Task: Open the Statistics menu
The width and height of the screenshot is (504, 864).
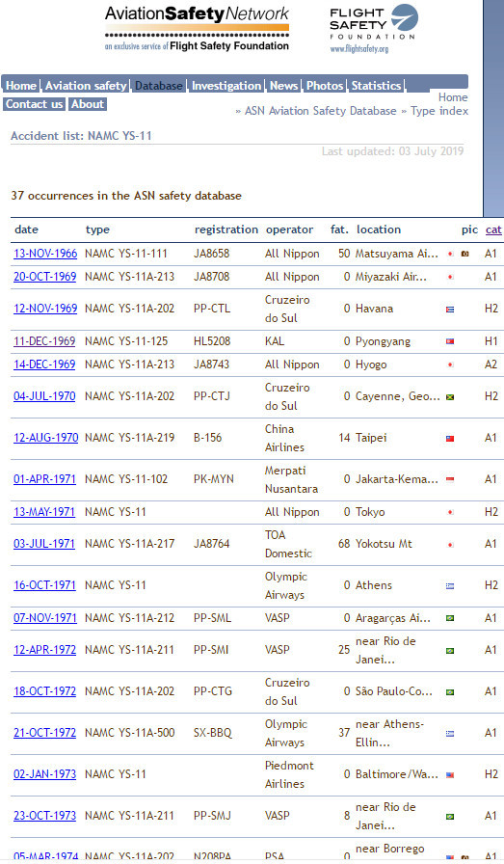Action: pyautogui.click(x=376, y=86)
